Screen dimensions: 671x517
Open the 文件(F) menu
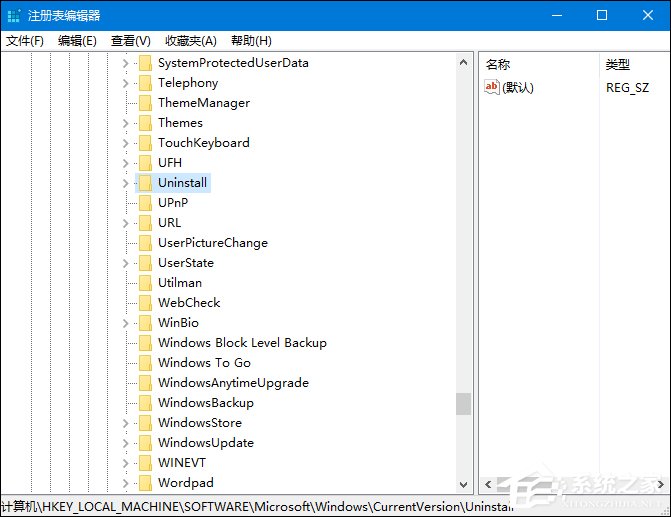(x=25, y=41)
